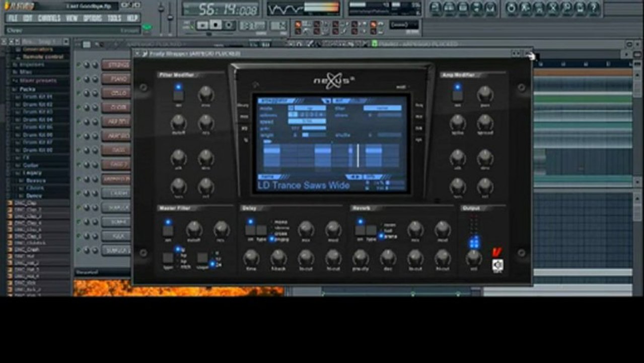The image size is (644, 363).
Task: Click the Reverb dec knob
Action: click(x=388, y=258)
